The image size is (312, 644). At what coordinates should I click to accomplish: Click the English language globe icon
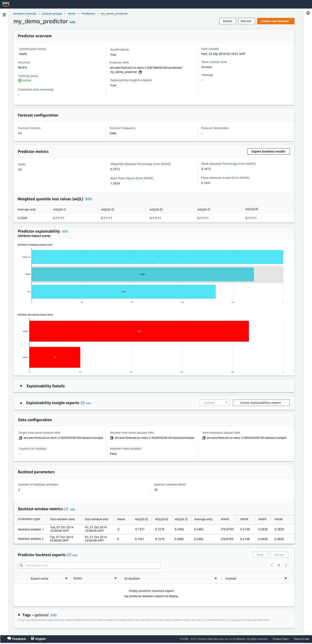pyautogui.click(x=32, y=638)
